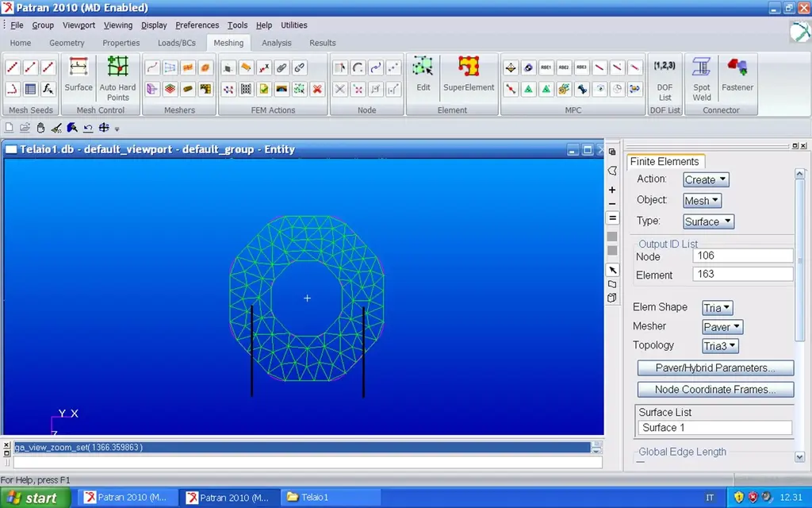Click the green checkmark verify icon
812x508 pixels.
[x=263, y=89]
